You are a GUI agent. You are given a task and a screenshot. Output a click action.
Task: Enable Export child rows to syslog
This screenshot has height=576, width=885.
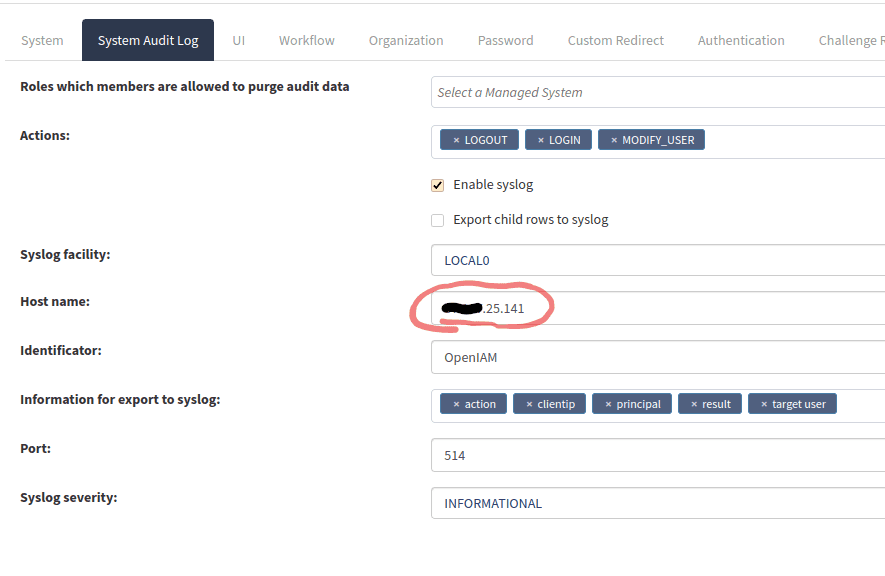(x=438, y=220)
